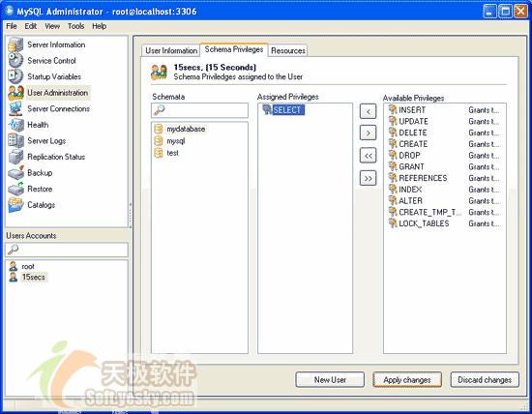Click the INDEX privilege icon
Image resolution: width=532 pixels, height=414 pixels.
pyautogui.click(x=393, y=190)
